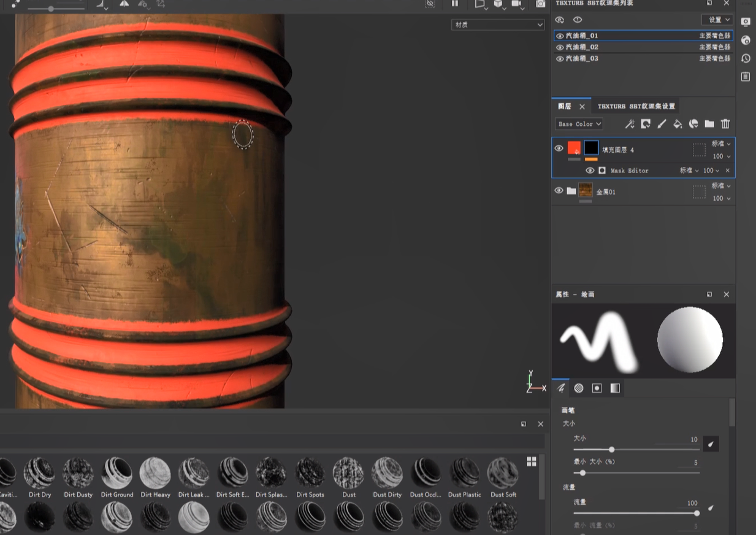Open the 设置 dropdown in texture set list
756x535 pixels.
[x=717, y=20]
